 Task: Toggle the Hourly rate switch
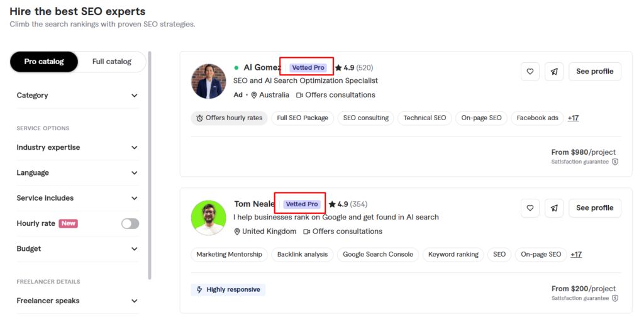pyautogui.click(x=130, y=224)
